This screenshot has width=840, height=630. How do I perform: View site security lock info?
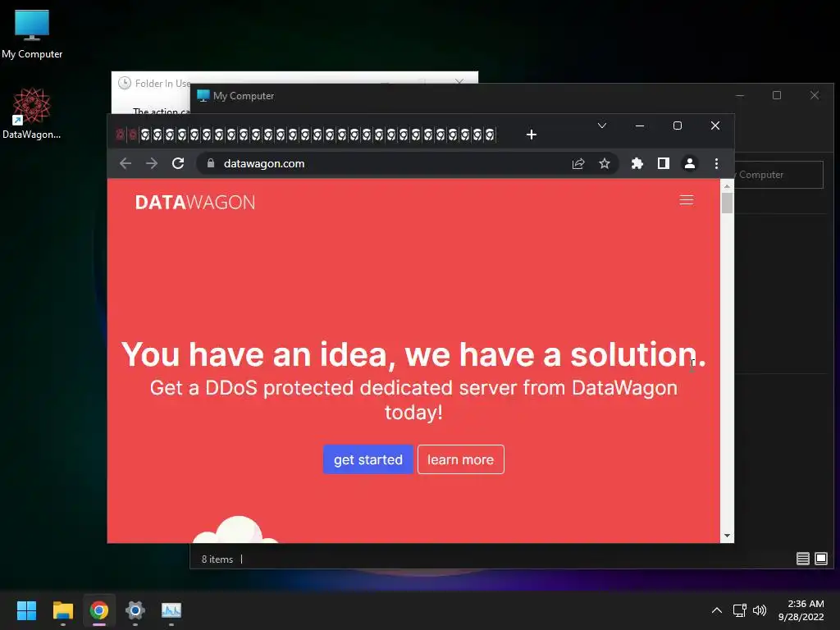pos(211,163)
